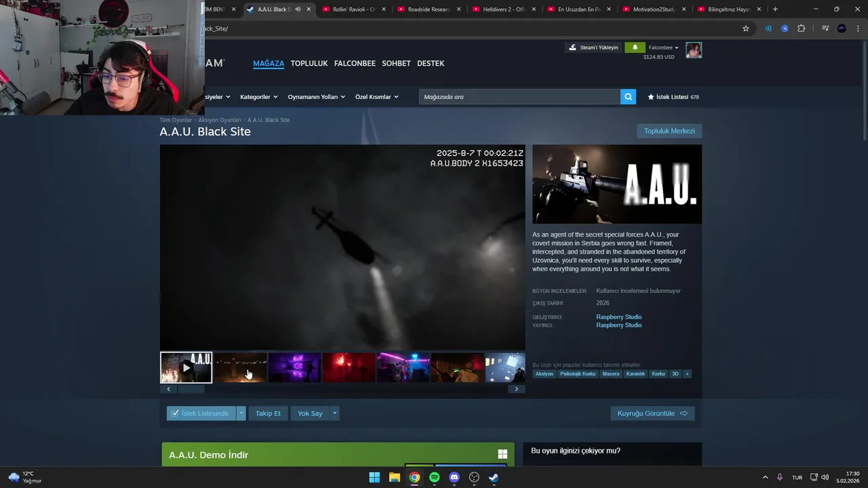
Task: Open Discord from the taskbar
Action: 454,477
